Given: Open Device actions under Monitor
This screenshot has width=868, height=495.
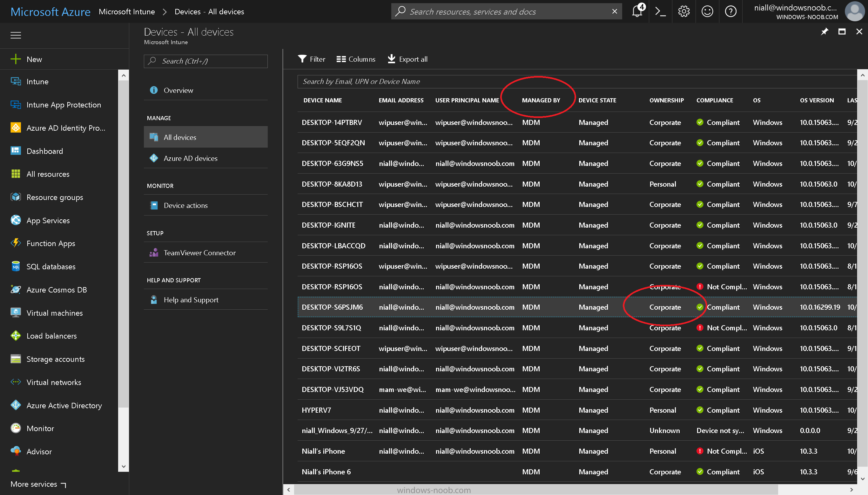Looking at the screenshot, I should 205,205.
